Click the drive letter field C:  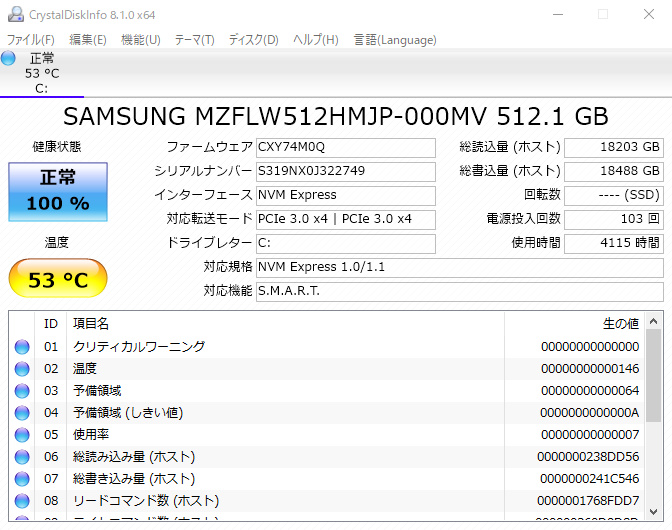346,243
